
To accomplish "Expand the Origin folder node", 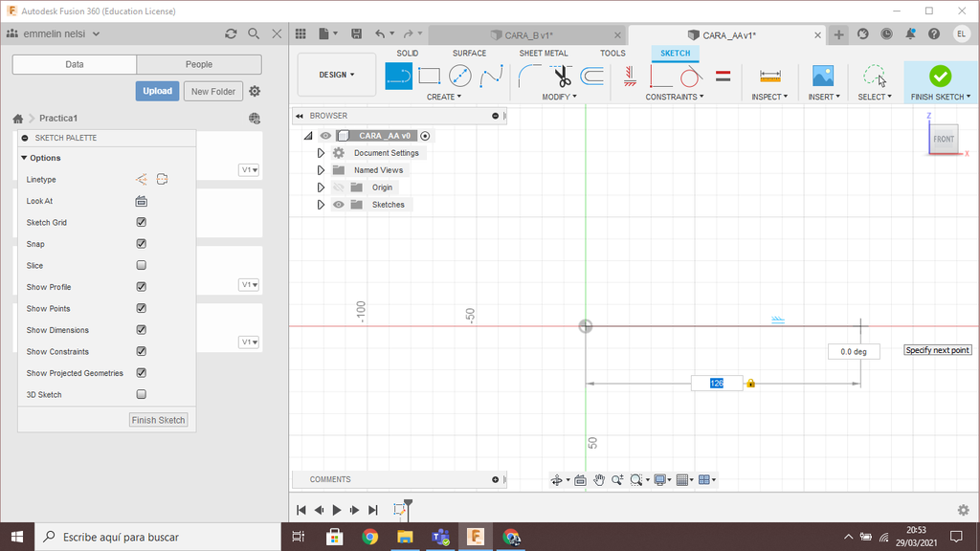I will (321, 187).
